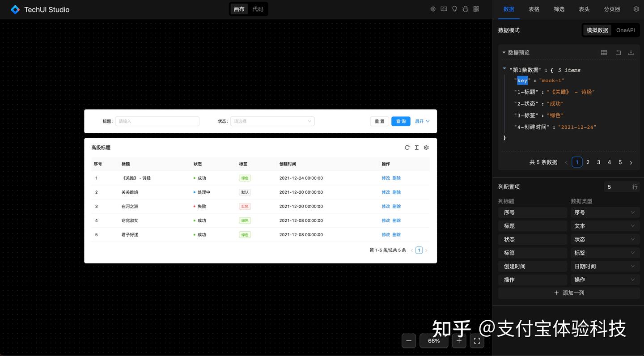Collapse the 数据预览 section triangle

tap(504, 52)
